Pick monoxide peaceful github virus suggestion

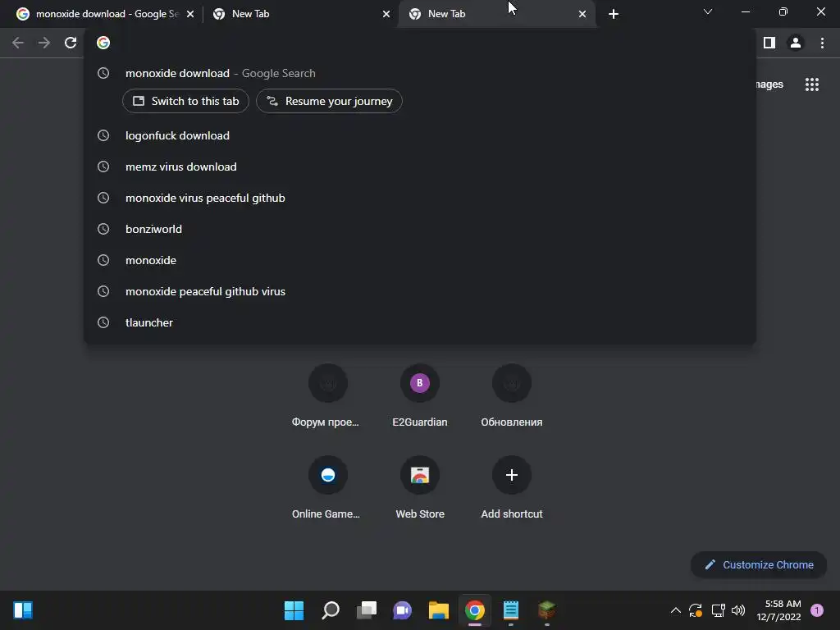pos(420,291)
